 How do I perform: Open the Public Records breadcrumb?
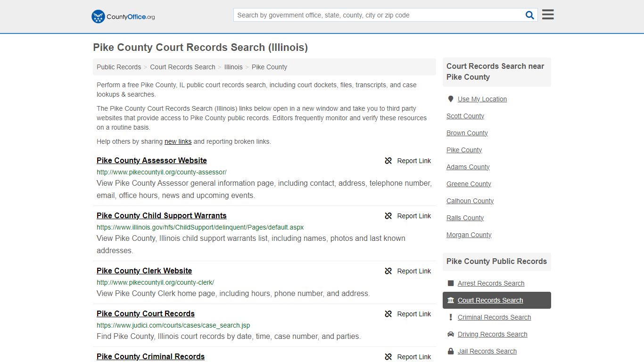[119, 67]
